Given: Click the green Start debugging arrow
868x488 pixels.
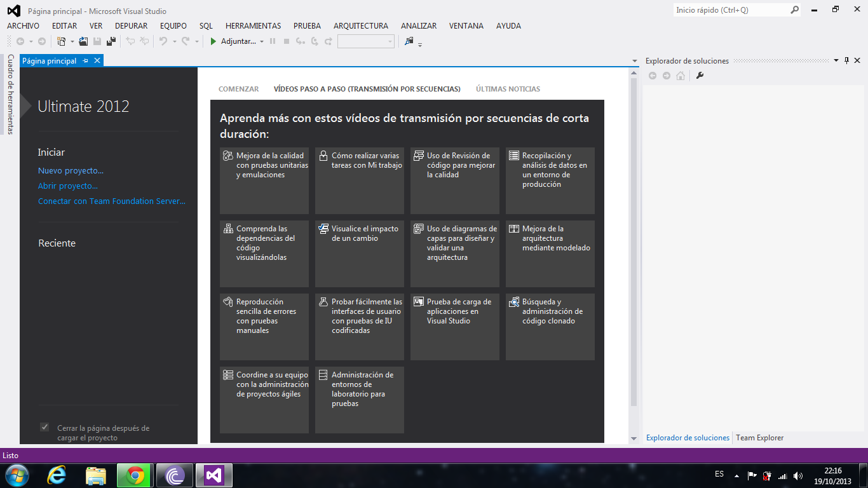Looking at the screenshot, I should (214, 41).
